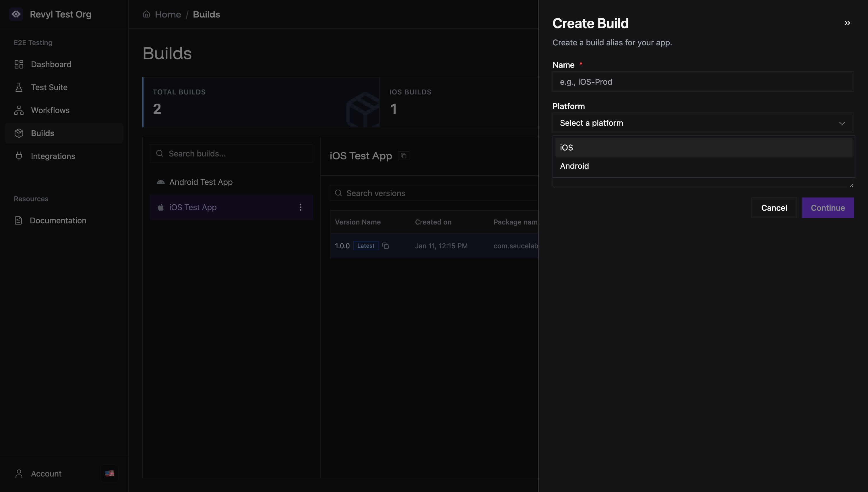Image resolution: width=868 pixels, height=492 pixels.
Task: Select Android from the platform list
Action: 574,166
